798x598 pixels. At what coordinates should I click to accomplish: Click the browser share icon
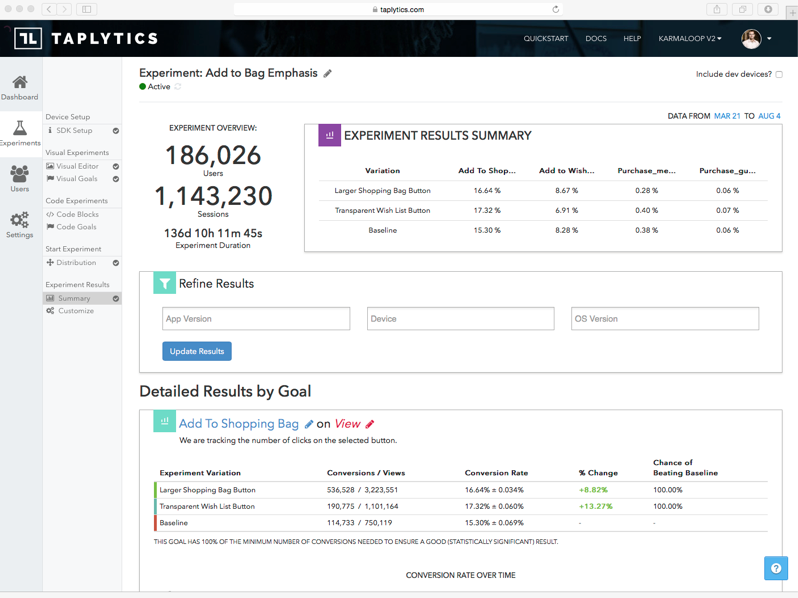(717, 9)
